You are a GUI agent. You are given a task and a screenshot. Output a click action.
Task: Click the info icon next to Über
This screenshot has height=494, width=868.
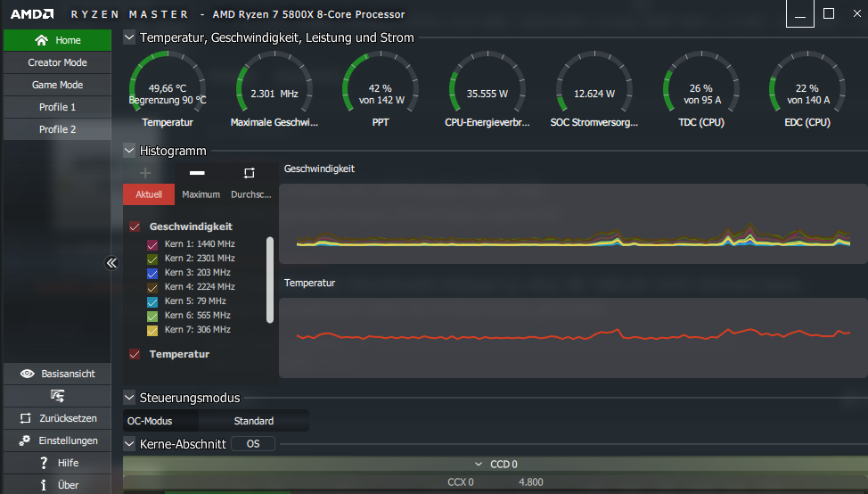(x=43, y=485)
